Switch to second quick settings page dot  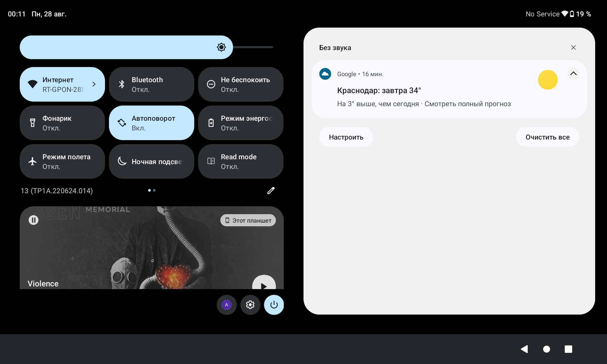154,190
